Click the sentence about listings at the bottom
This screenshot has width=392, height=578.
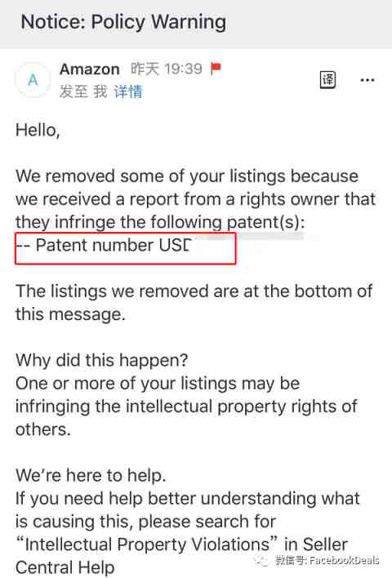coord(194,303)
